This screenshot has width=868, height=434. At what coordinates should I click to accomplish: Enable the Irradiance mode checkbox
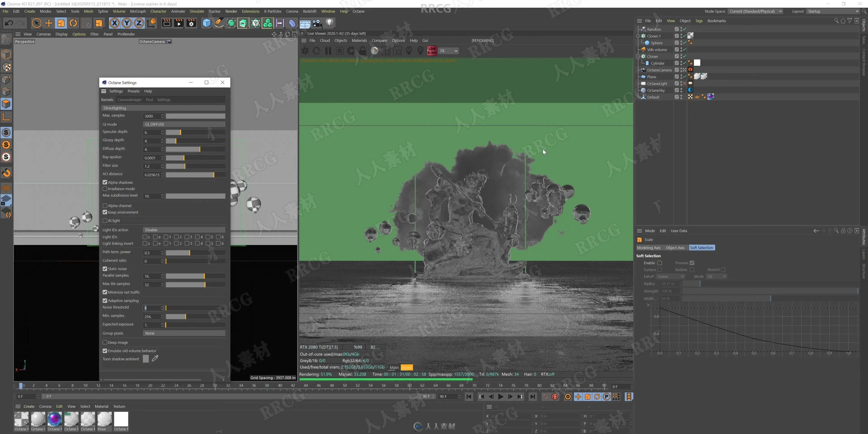point(105,189)
